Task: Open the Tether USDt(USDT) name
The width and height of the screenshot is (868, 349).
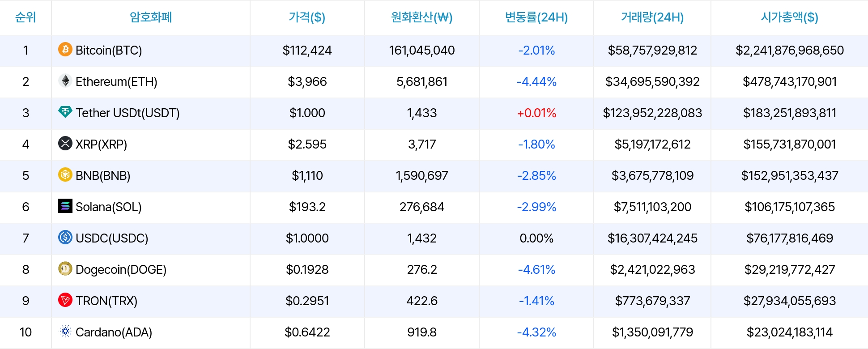Action: pyautogui.click(x=128, y=113)
